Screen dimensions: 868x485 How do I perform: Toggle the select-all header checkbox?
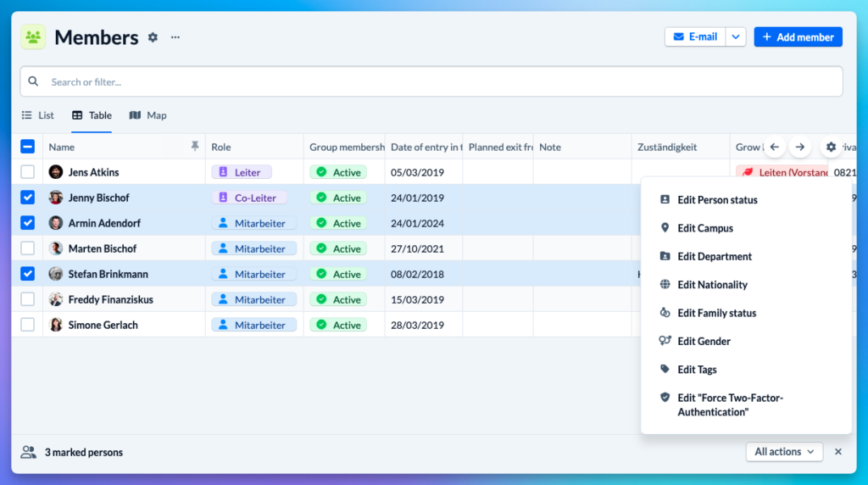pyautogui.click(x=27, y=146)
